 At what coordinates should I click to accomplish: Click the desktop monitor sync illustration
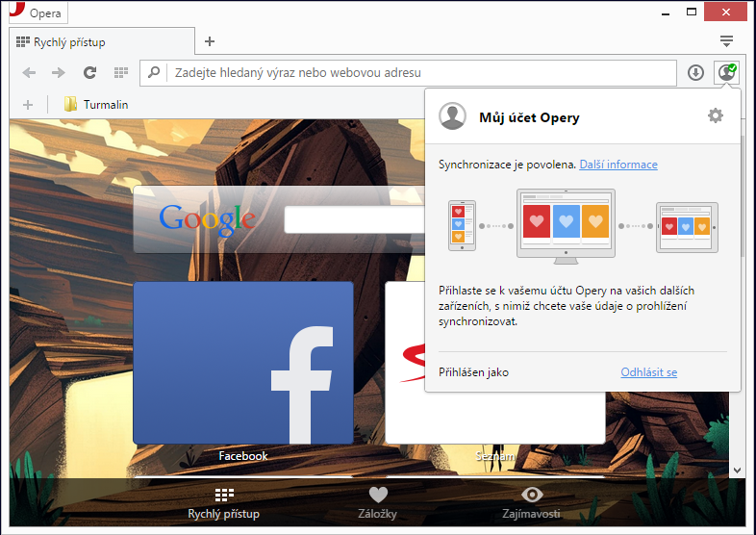point(566,226)
